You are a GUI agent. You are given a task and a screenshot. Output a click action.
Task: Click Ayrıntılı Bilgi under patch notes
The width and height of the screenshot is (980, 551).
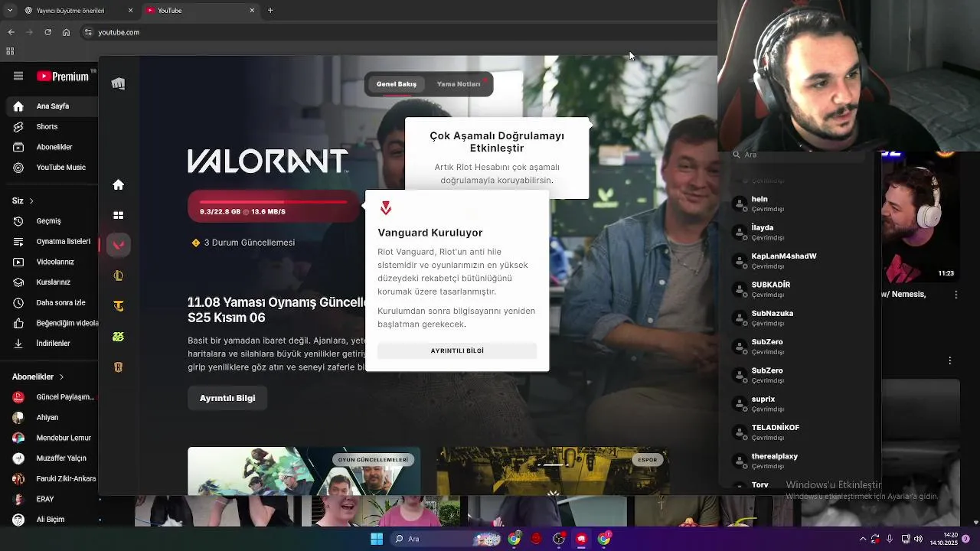click(x=227, y=398)
